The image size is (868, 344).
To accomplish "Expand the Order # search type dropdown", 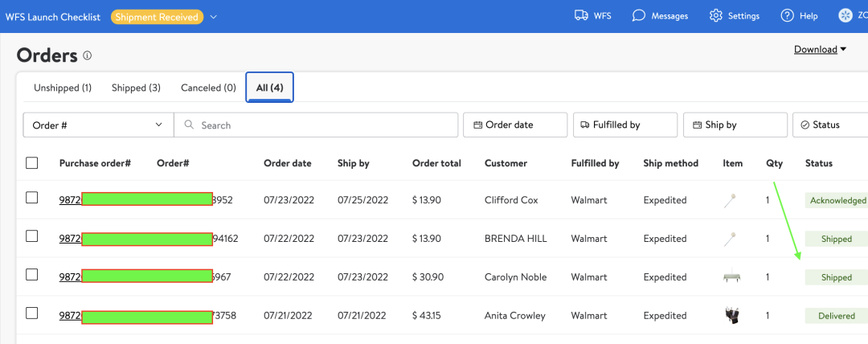I will pos(98,125).
